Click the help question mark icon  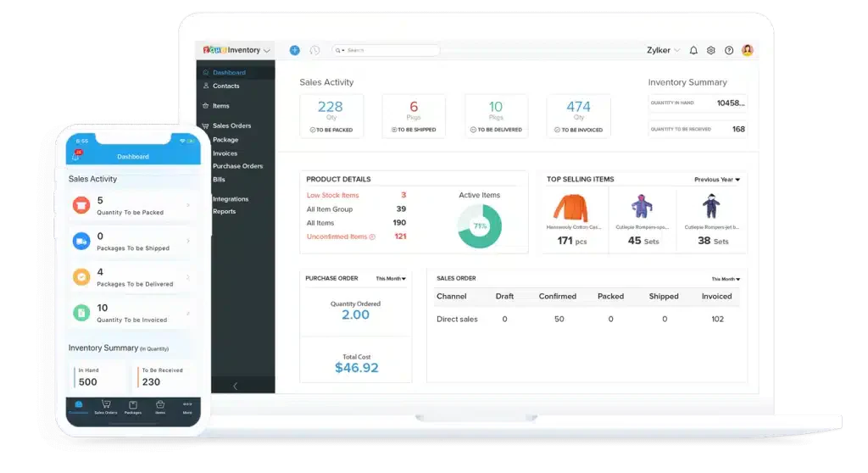tap(729, 50)
